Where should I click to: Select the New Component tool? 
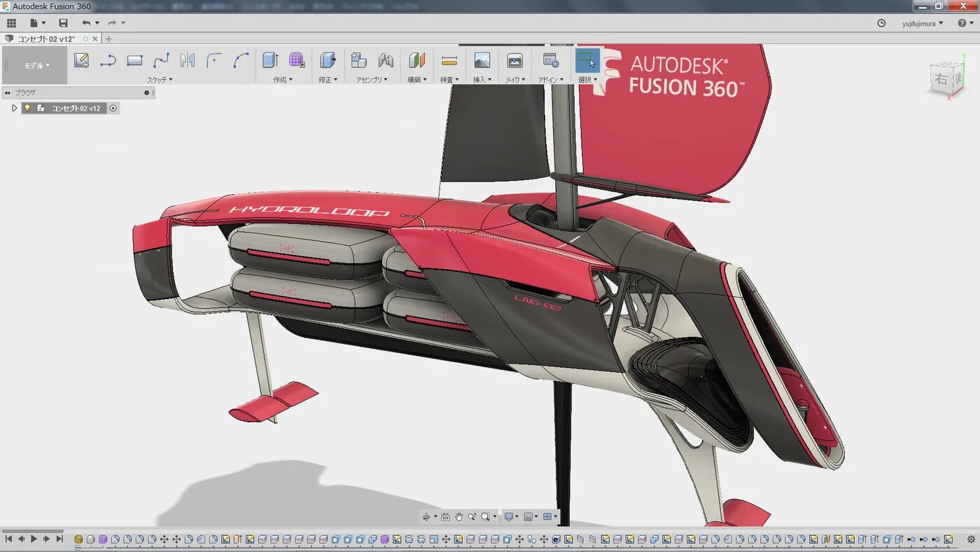coord(359,60)
